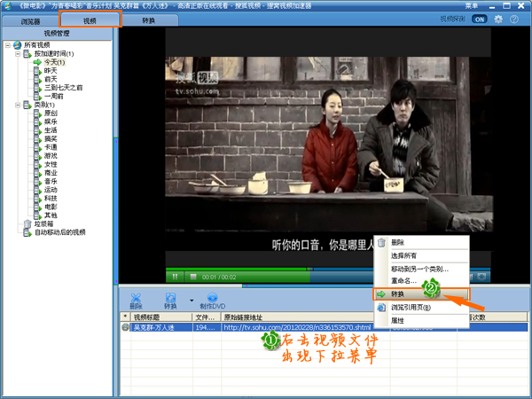Viewport: 532px width, 399px height.
Task: Pause the video playback
Action: [175, 277]
